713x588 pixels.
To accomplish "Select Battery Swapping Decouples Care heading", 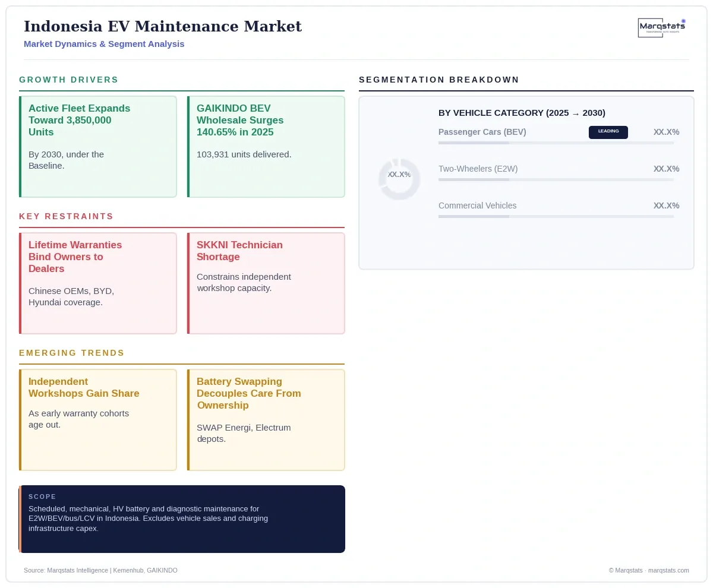I will [x=249, y=393].
